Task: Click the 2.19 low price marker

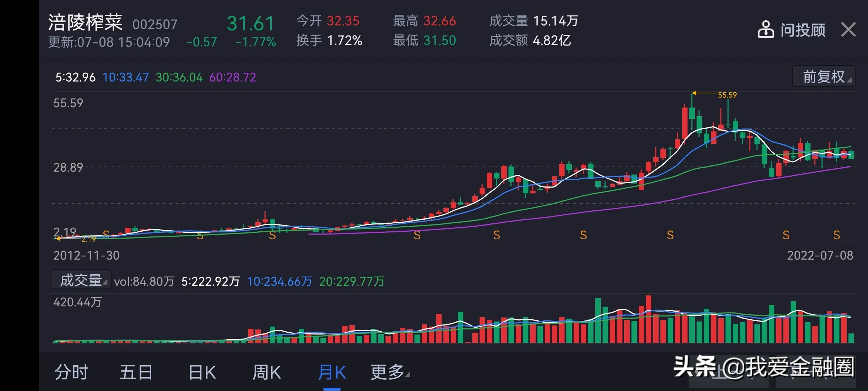Action: click(x=88, y=239)
